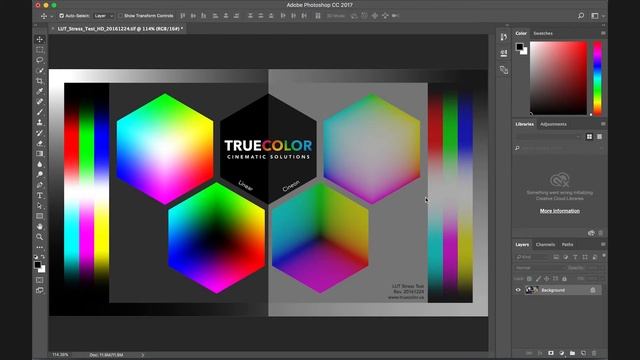Viewport: 640px width, 360px height.
Task: Open the Move tool preset picker arrow
Action: click(x=51, y=16)
